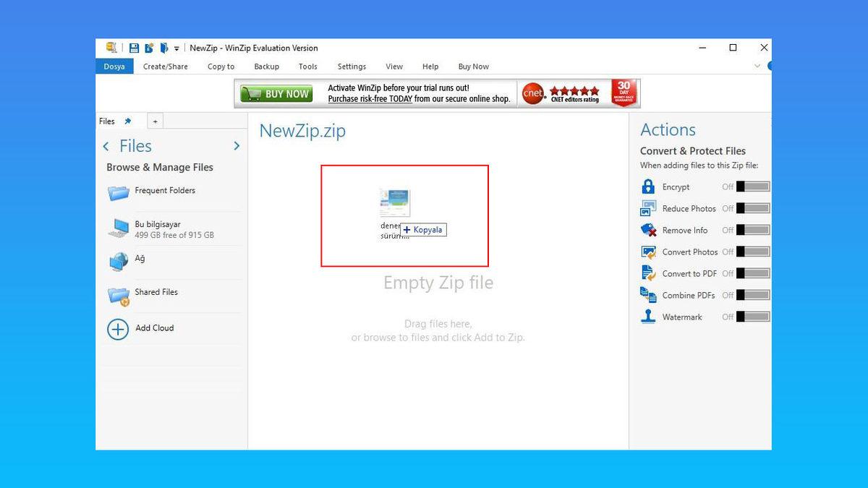
Task: Click the Reduce Photos icon
Action: coord(647,208)
